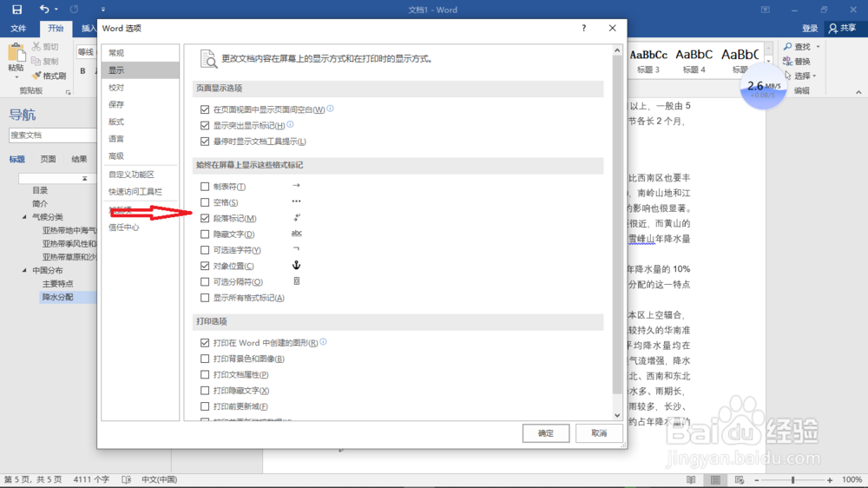Select Advanced (高级) options category

tap(140, 156)
